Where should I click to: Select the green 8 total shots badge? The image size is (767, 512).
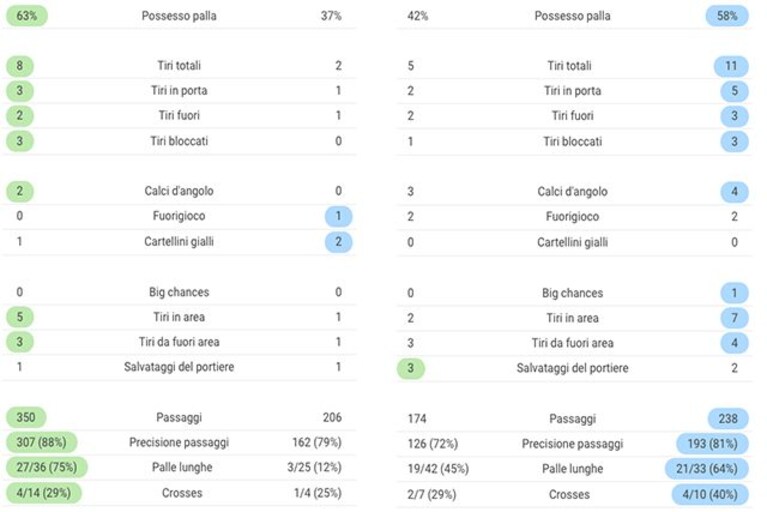[20, 66]
